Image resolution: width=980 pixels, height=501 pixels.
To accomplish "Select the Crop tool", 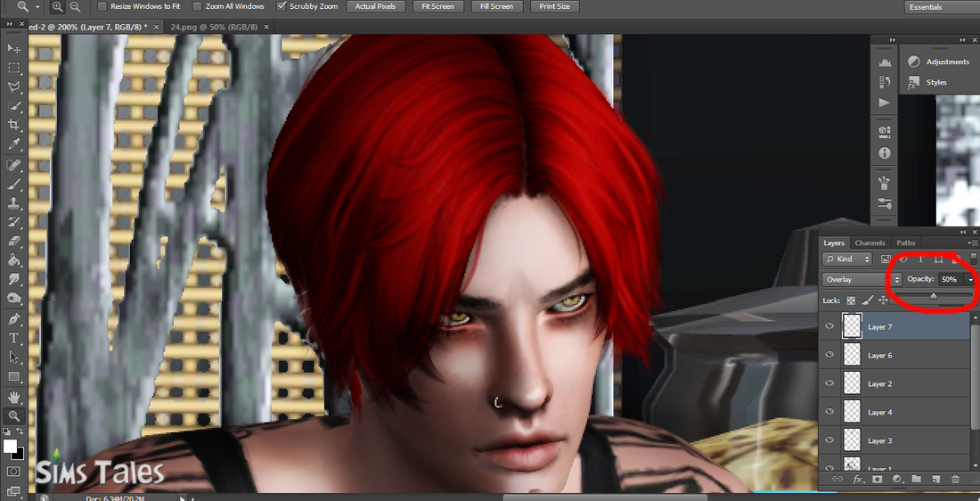I will click(13, 125).
